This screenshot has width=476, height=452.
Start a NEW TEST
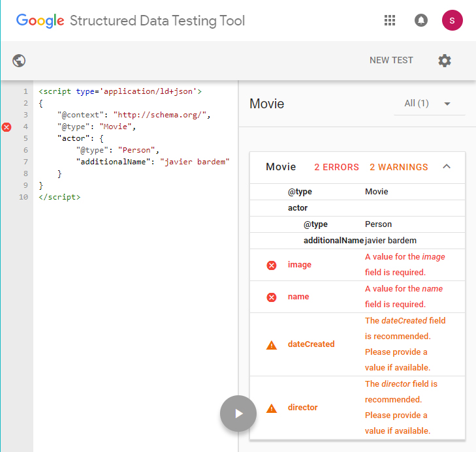[391, 61]
